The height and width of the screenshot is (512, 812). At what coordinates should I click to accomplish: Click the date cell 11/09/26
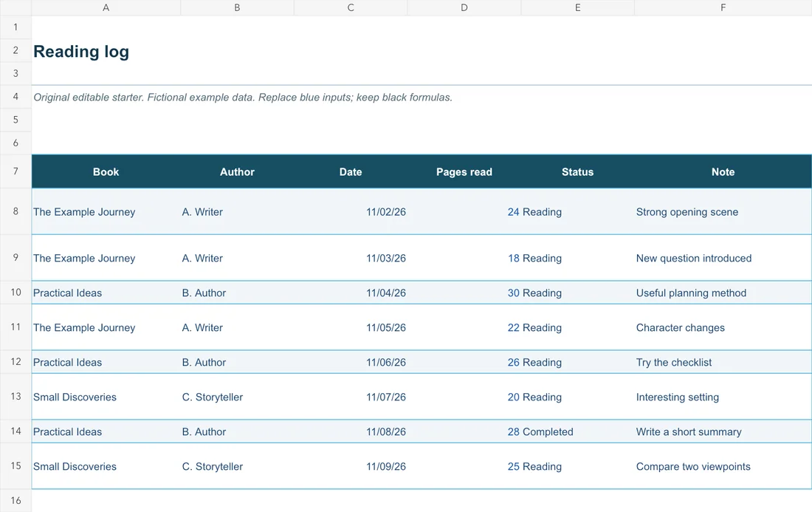pos(351,466)
